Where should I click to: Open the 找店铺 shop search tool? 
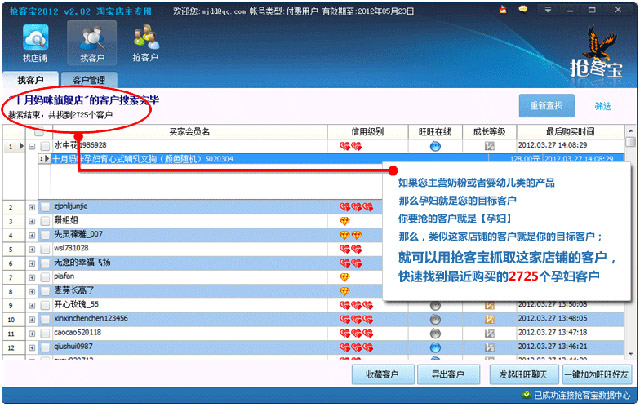[x=36, y=43]
